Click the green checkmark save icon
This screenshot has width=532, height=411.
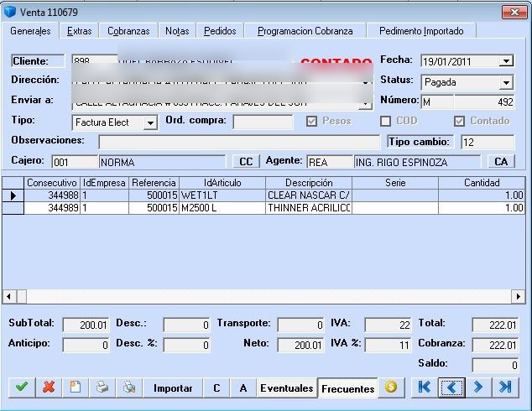22,388
